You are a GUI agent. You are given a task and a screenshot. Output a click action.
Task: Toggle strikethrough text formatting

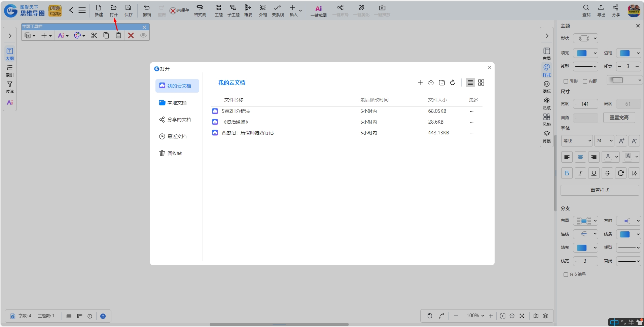tap(607, 173)
